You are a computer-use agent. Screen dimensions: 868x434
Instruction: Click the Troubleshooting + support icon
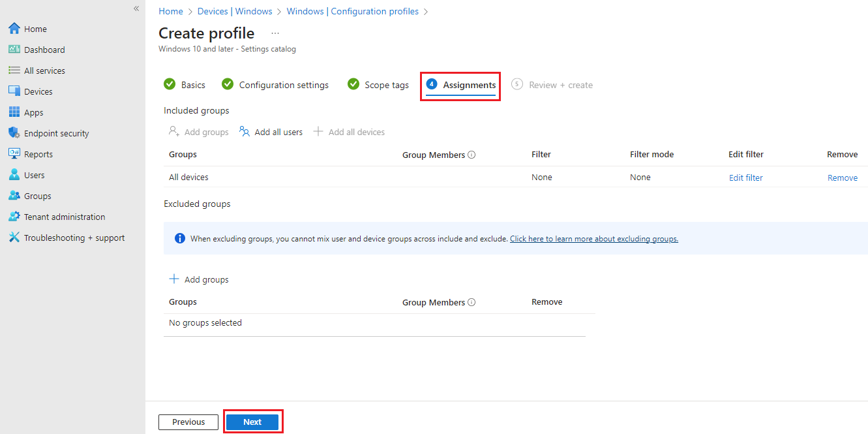coord(14,238)
